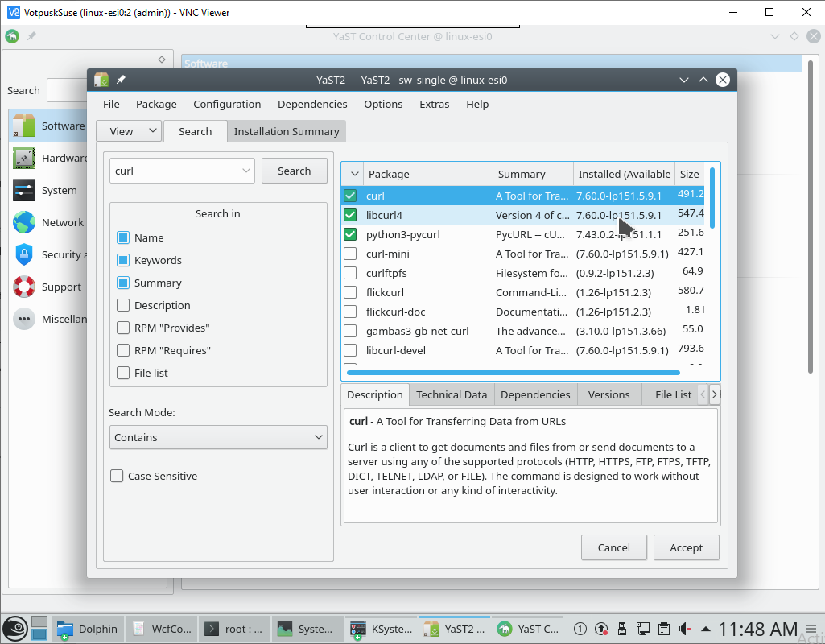825x644 pixels.
Task: Open the Security shield icon
Action: pos(24,254)
